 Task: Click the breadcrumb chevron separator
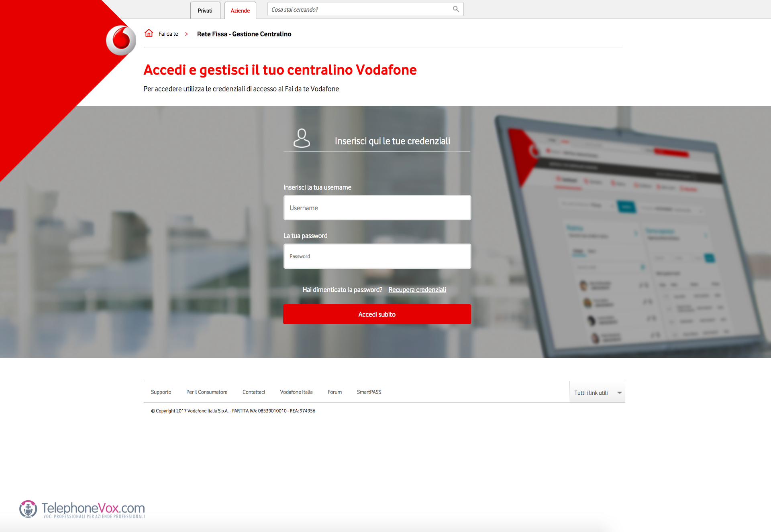point(186,34)
